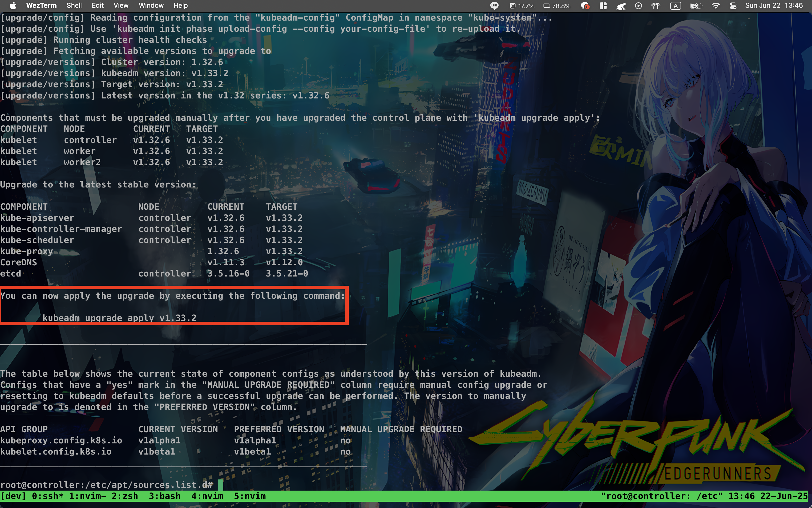Click the 'CoreDNS' component name
Screen dimensions: 812x508
18,262
